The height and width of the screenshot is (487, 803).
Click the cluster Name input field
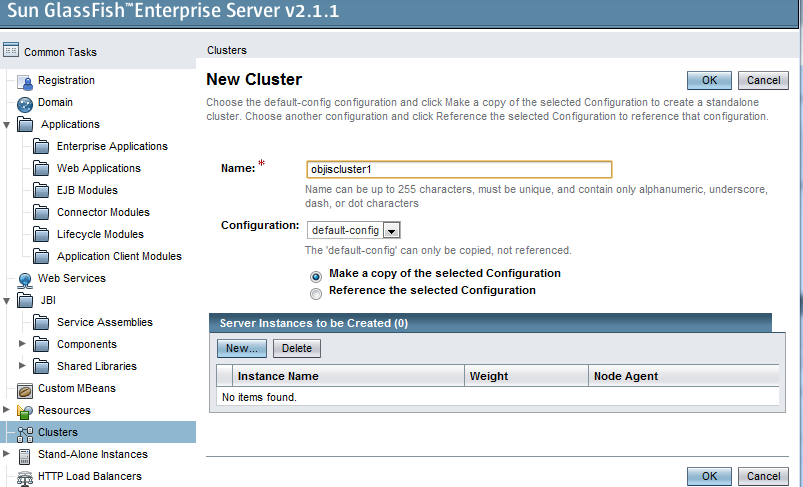459,170
